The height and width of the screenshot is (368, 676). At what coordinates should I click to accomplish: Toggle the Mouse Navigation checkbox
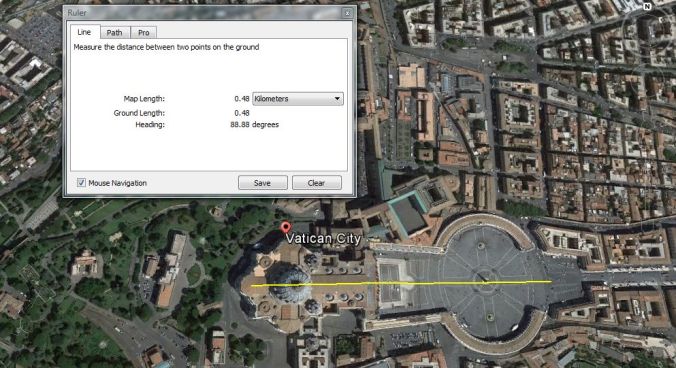tap(81, 183)
